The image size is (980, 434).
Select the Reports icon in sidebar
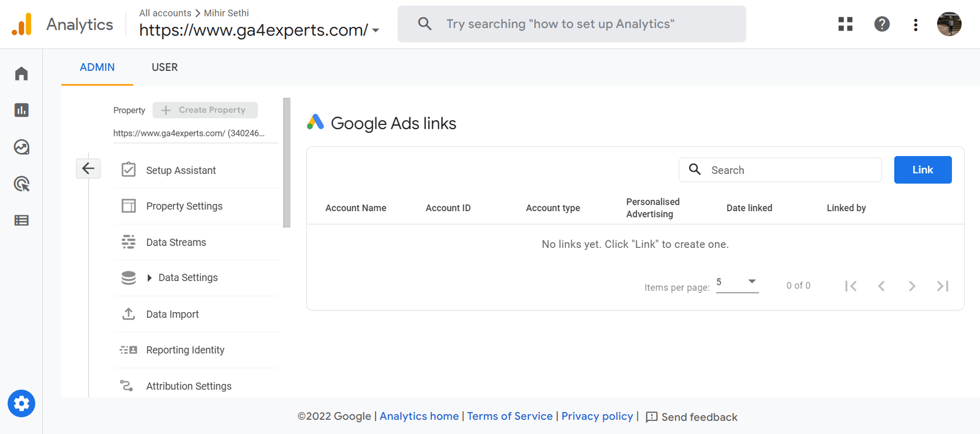[21, 110]
